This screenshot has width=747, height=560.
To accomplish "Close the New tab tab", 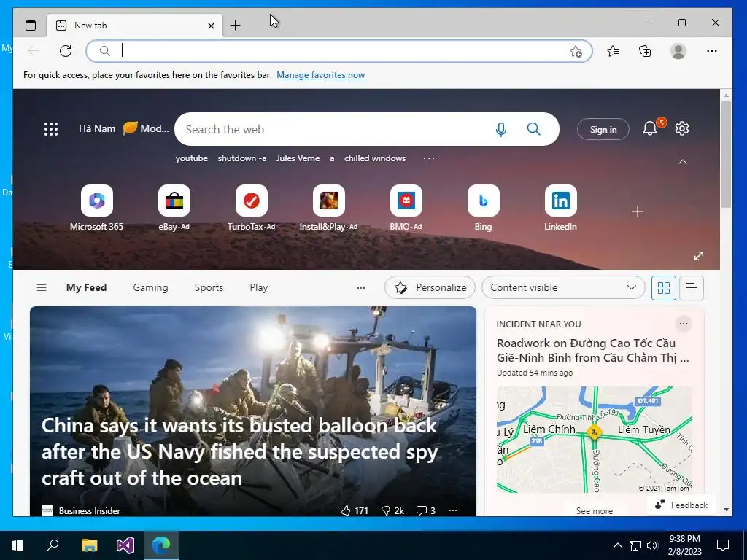I will point(211,26).
